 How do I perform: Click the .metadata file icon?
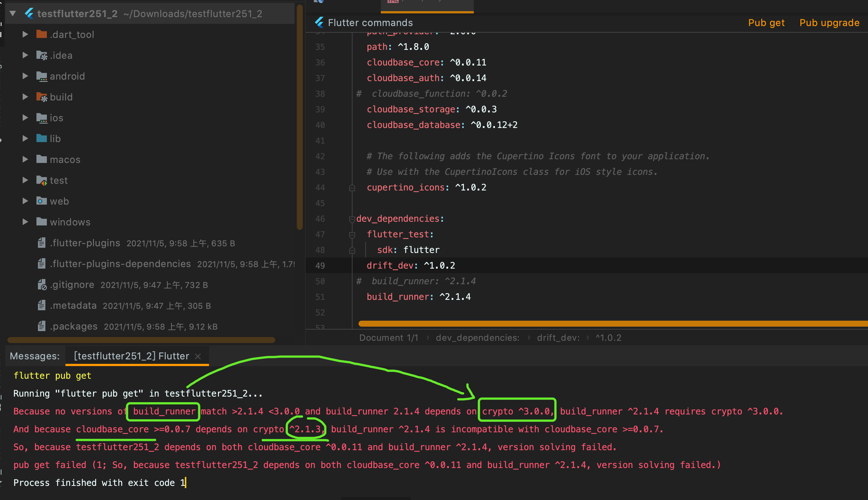pos(42,305)
